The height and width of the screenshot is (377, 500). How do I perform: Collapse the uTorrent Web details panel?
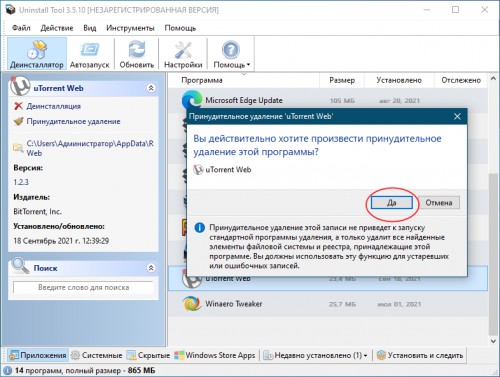[x=151, y=88]
